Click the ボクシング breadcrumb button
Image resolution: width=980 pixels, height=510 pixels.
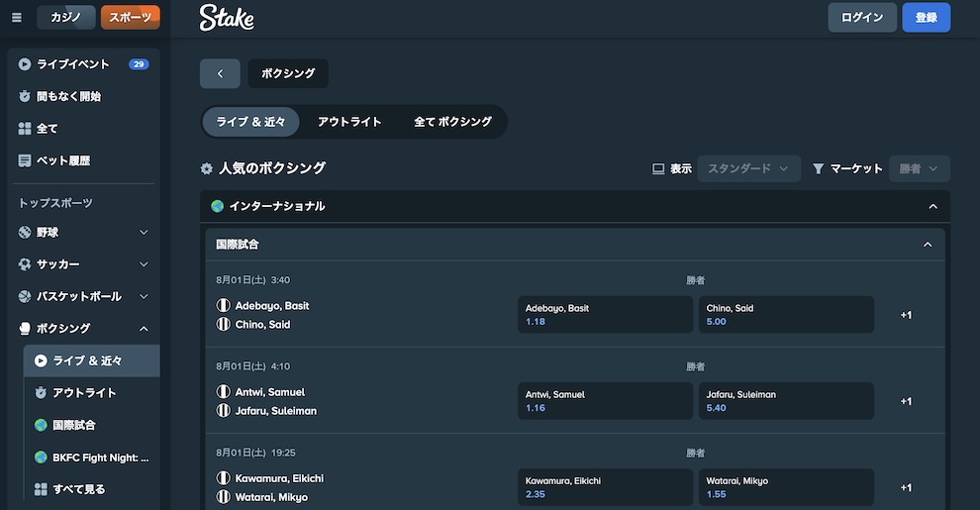(x=288, y=73)
